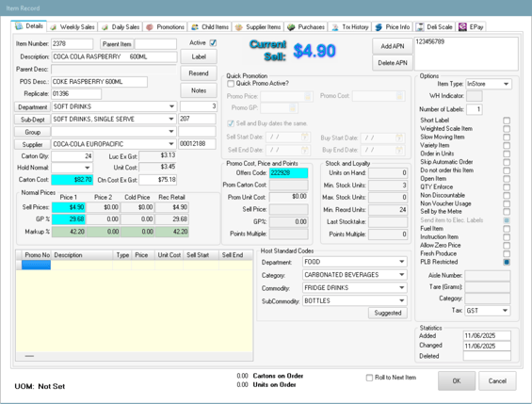Expand the Item Type InStore dropdown

(x=506, y=84)
